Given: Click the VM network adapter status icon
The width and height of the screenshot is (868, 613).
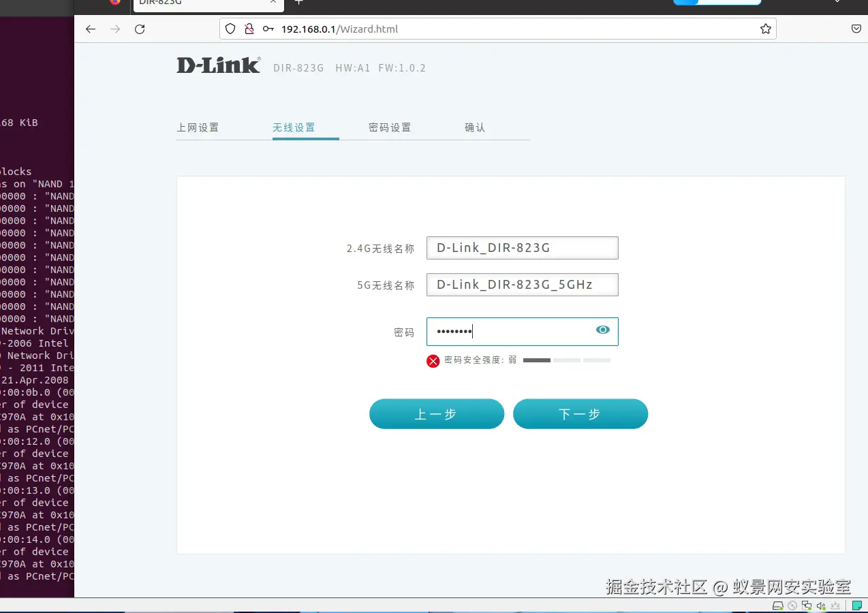Looking at the screenshot, I should point(807,606).
